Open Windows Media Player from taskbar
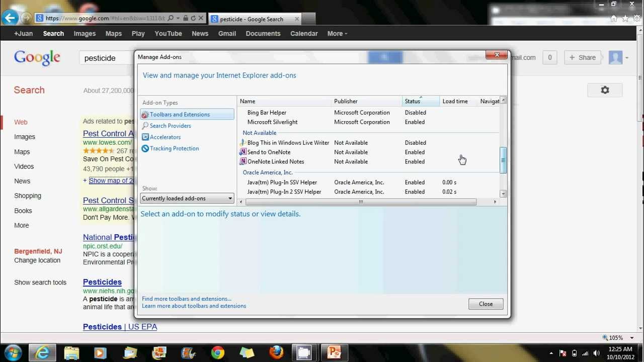This screenshot has height=362, width=644. (100, 352)
